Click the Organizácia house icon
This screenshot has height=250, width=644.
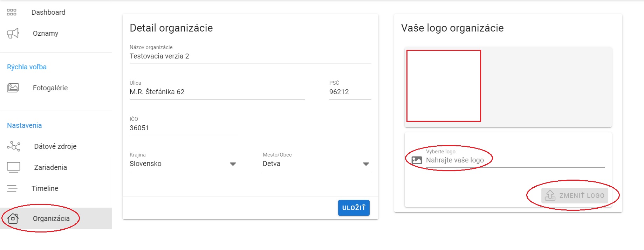pyautogui.click(x=13, y=218)
